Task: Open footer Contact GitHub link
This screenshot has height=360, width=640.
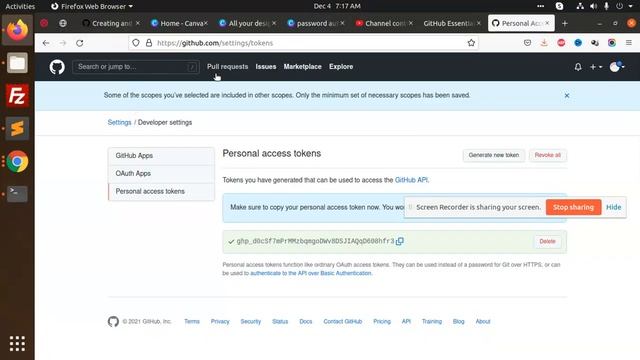Action: click(343, 322)
